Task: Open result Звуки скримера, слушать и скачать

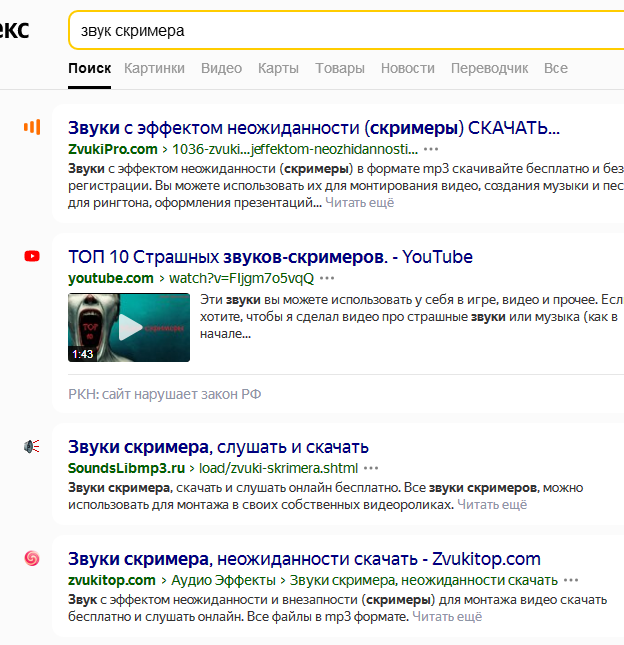Action: tap(218, 447)
